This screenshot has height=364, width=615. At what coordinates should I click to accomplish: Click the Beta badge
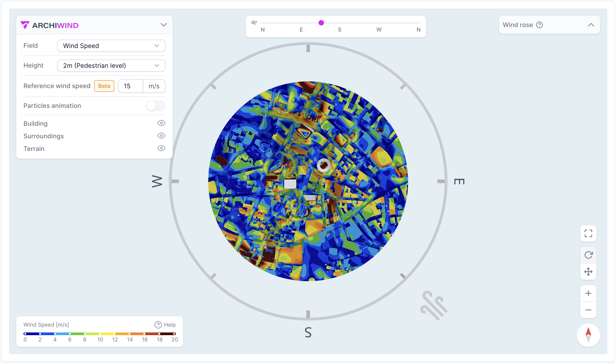tap(104, 86)
